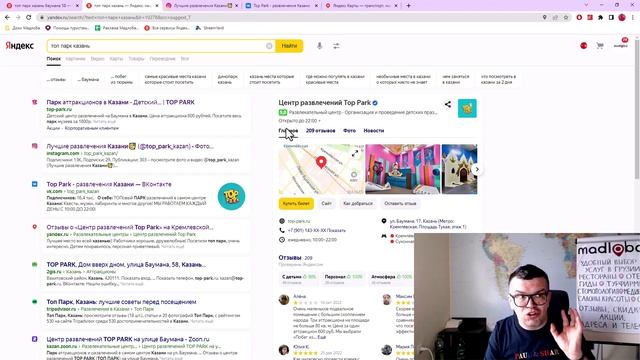
Task: Clear the Yandex search query
Action: pyautogui.click(x=269, y=46)
